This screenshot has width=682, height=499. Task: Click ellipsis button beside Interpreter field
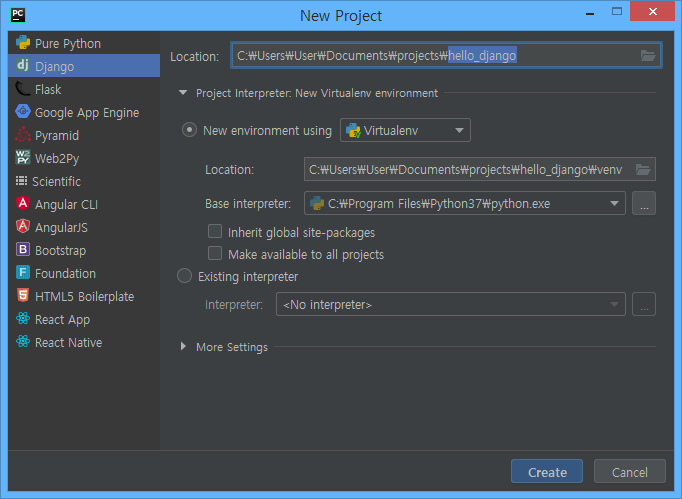(x=644, y=304)
